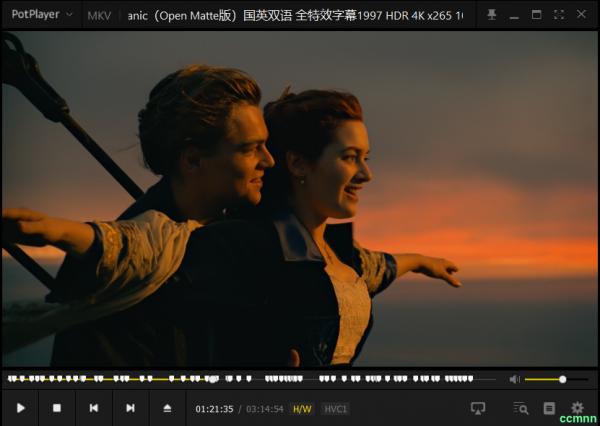Close the PotPlayer window
This screenshot has width=600, height=426.
(x=581, y=15)
